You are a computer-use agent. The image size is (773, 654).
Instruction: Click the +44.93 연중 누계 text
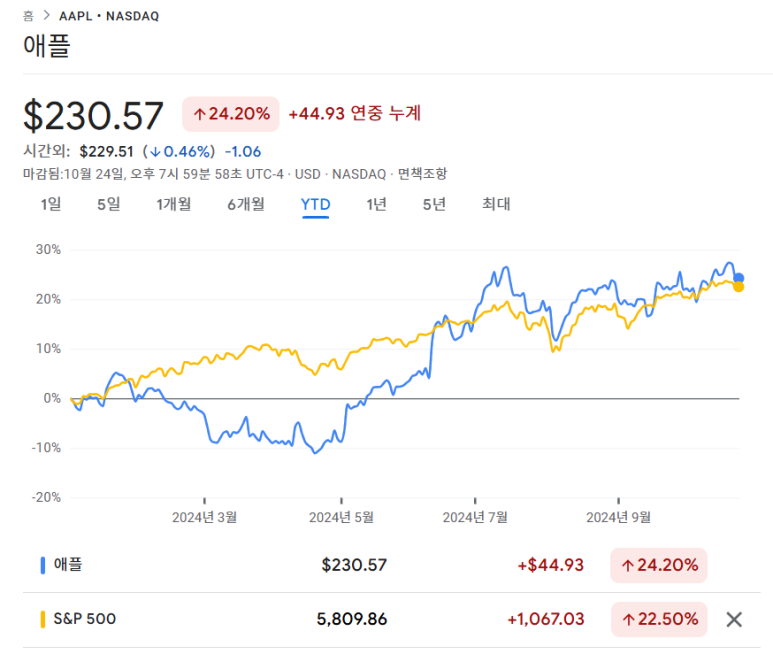[354, 113]
